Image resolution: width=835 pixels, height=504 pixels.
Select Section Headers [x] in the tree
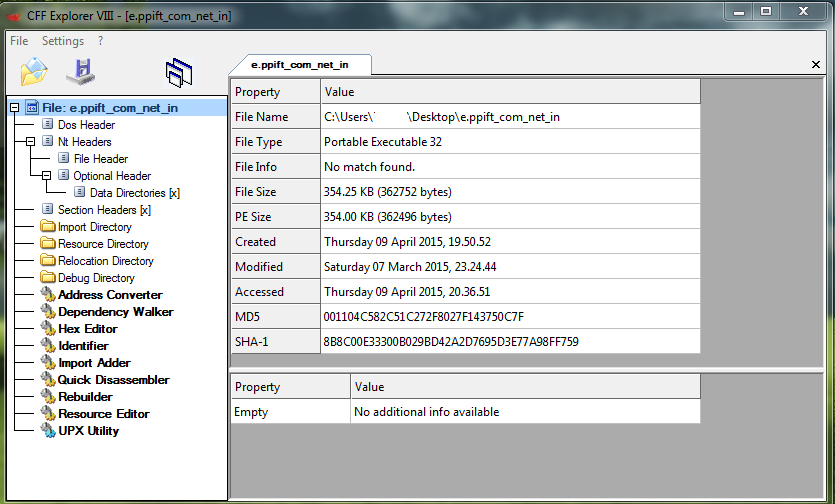point(104,210)
